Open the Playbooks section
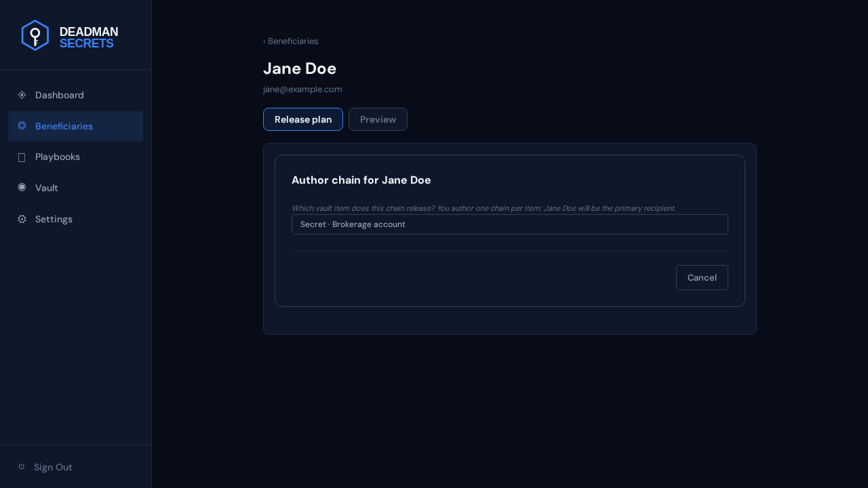Viewport: 868px width, 488px height. pyautogui.click(x=75, y=157)
